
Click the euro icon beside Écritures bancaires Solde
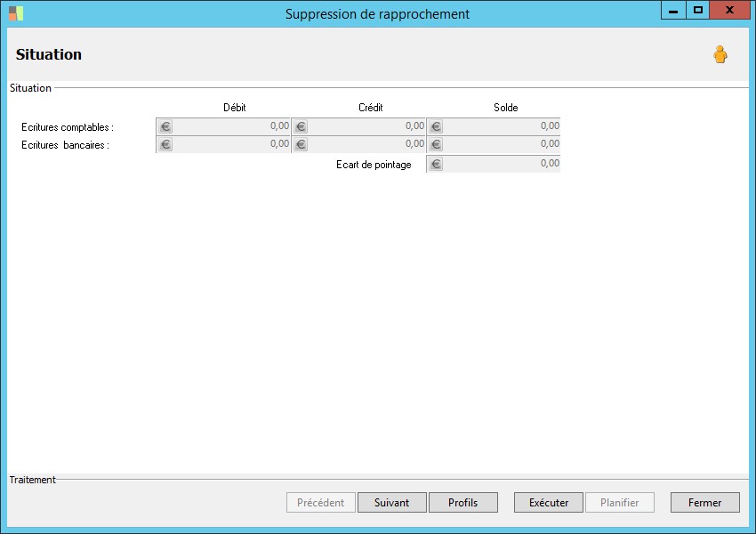coord(435,144)
